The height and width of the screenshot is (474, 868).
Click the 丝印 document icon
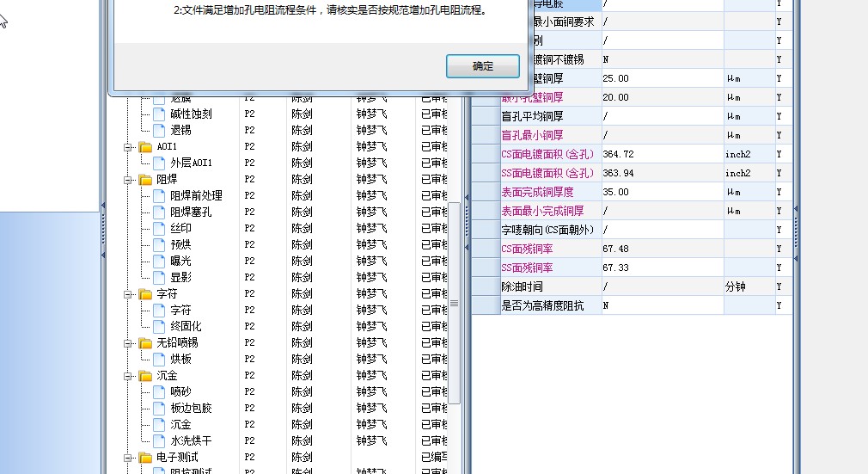(159, 229)
